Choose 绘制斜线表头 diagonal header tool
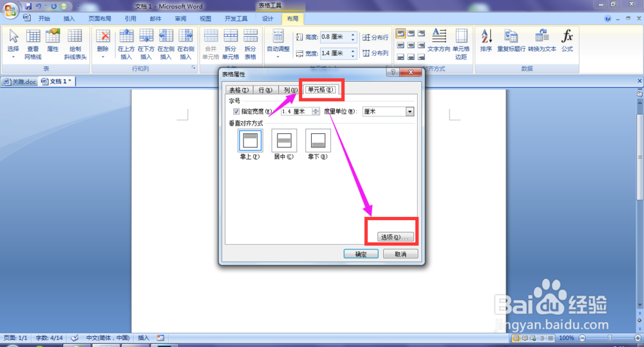644x347 pixels. pos(75,44)
